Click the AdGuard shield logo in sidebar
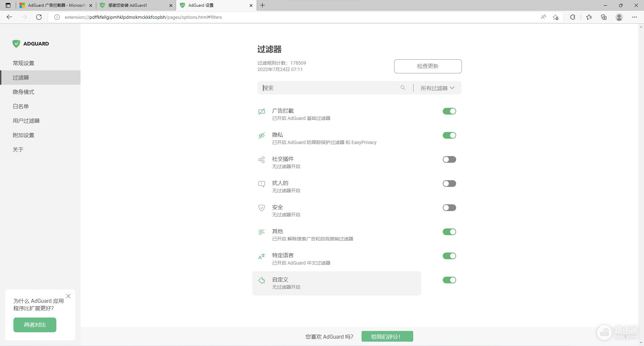Viewport: 644px width, 346px height. pos(16,44)
